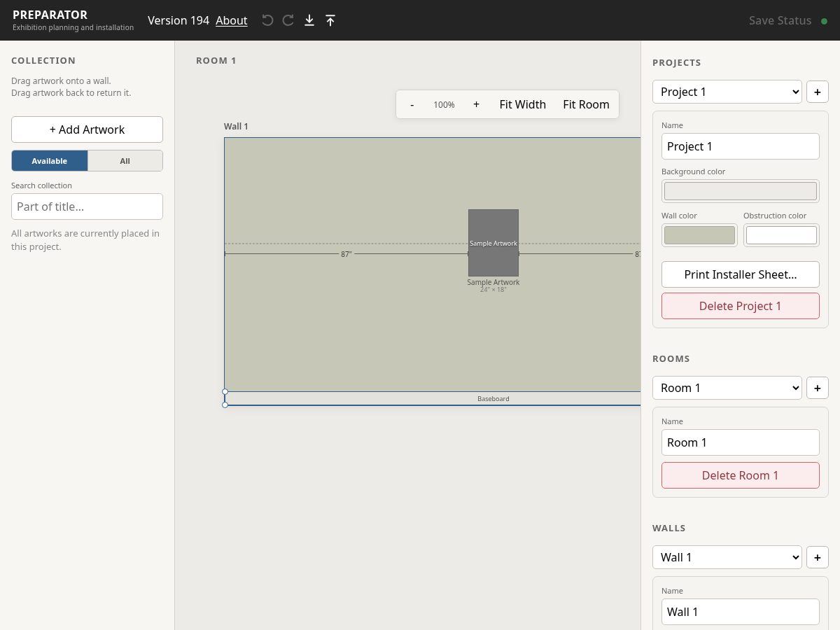Switch to the All filter

(x=125, y=161)
